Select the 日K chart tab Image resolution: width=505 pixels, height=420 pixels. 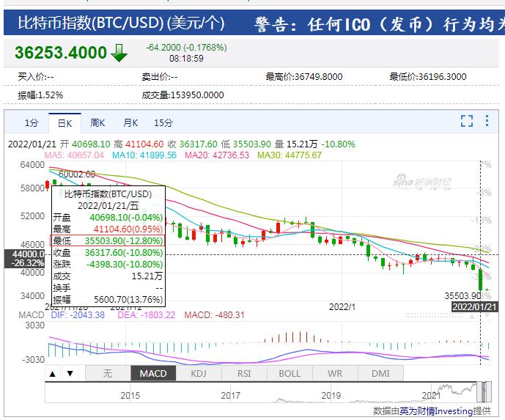(64, 123)
